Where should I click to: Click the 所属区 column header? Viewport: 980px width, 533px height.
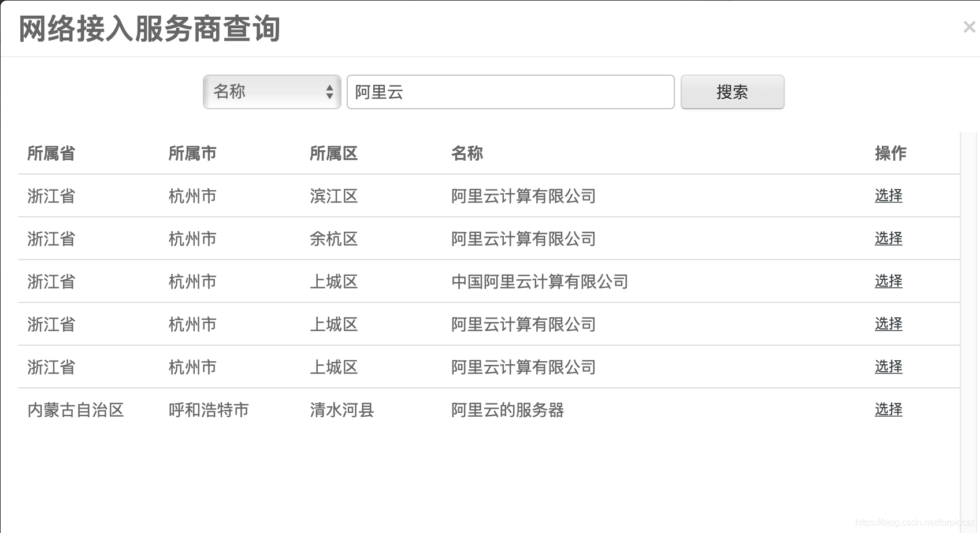point(333,154)
